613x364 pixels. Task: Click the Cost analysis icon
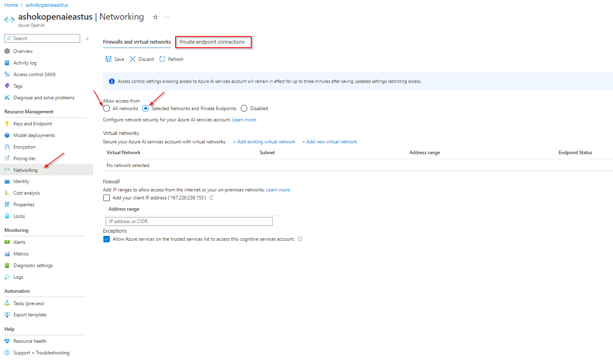(x=7, y=193)
